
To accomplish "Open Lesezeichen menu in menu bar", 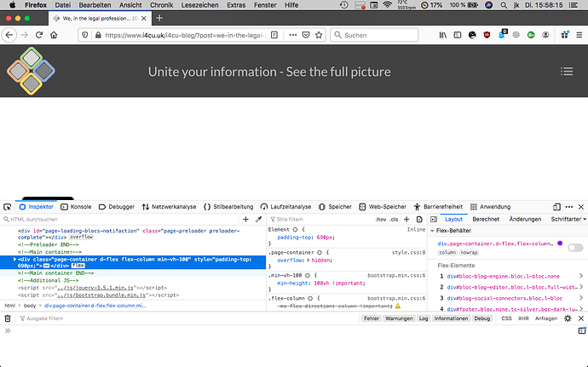I will tap(199, 5).
